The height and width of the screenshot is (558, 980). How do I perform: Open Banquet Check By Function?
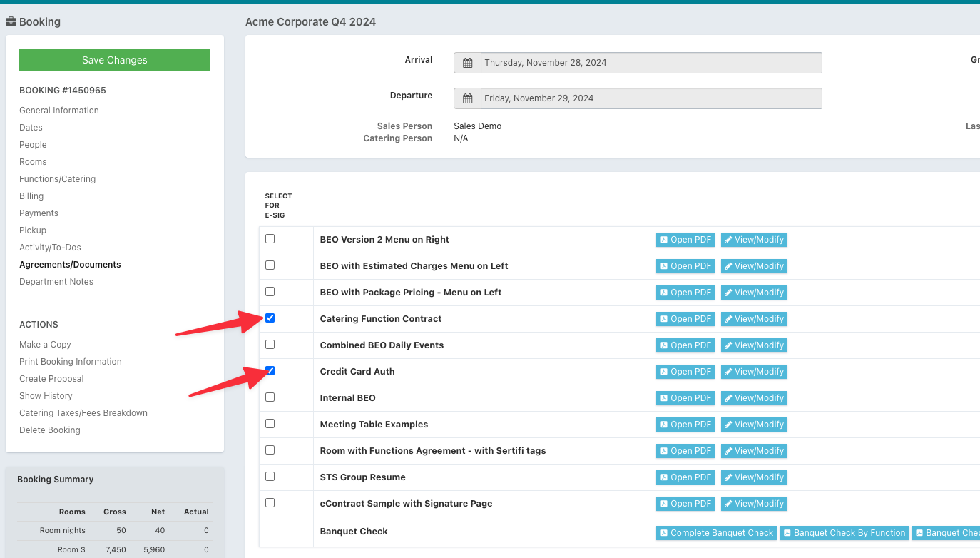click(x=844, y=533)
